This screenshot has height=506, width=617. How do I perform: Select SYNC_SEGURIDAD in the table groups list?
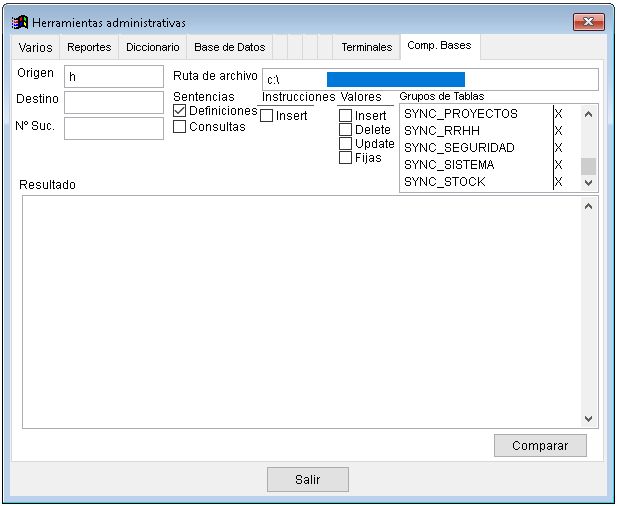pyautogui.click(x=459, y=148)
